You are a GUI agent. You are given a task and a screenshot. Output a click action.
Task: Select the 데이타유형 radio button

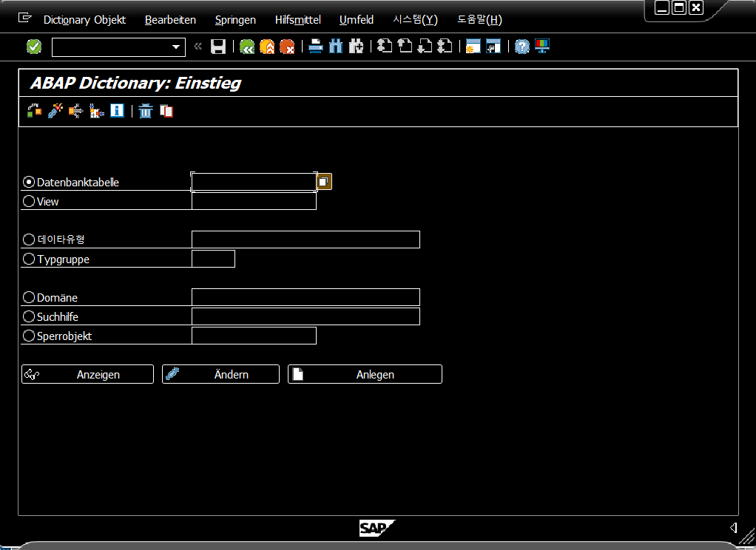[29, 240]
